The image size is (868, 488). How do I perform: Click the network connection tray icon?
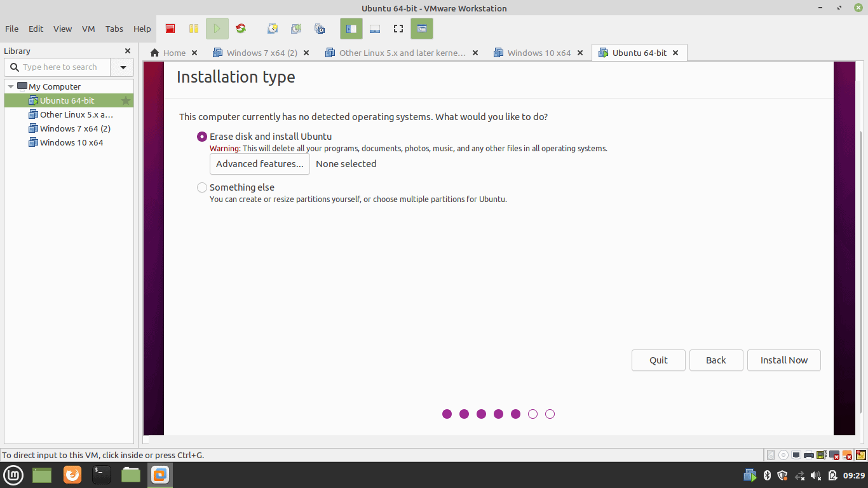(x=799, y=475)
